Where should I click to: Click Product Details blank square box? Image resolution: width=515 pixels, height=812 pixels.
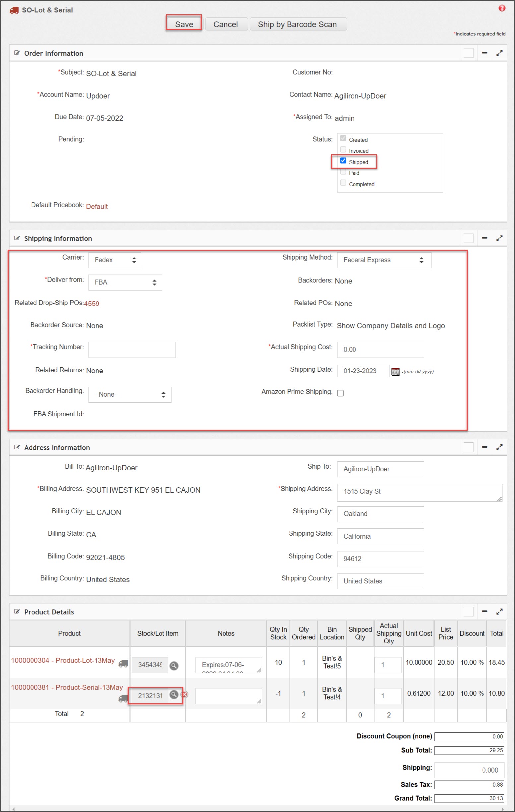click(468, 611)
